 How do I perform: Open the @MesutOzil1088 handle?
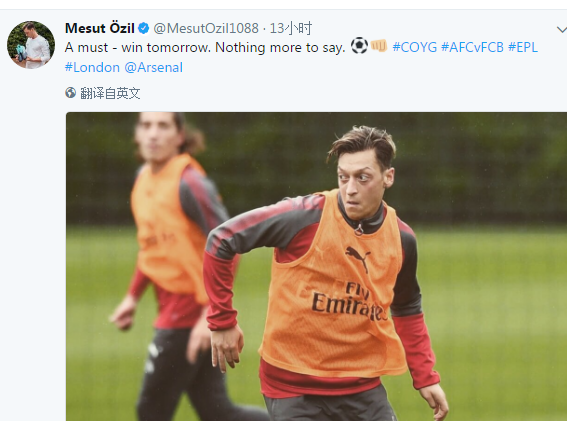pyautogui.click(x=206, y=28)
